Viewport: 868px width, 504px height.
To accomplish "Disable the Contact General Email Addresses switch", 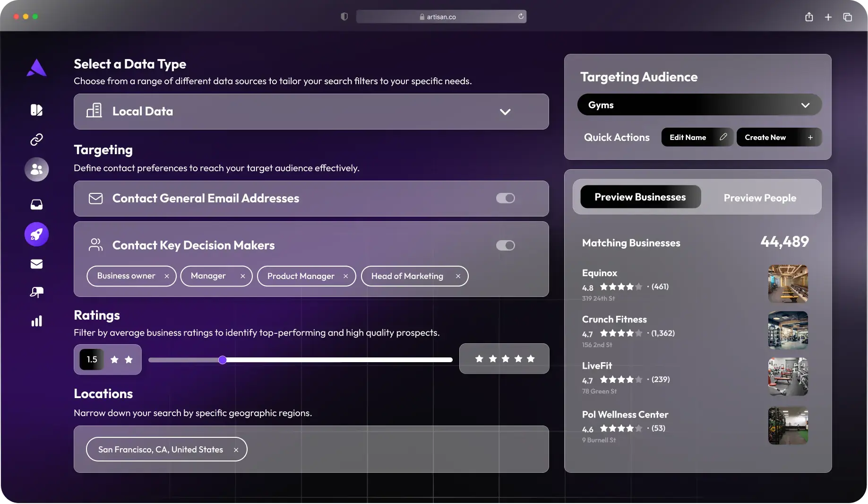I will pos(505,199).
